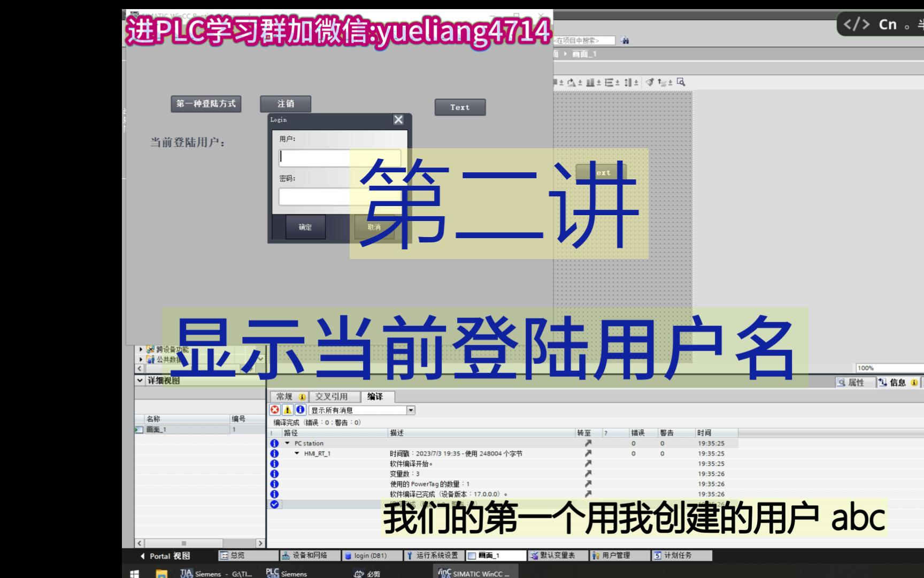Open the 默认变量表 editor tab
The height and width of the screenshot is (578, 924).
(x=558, y=556)
